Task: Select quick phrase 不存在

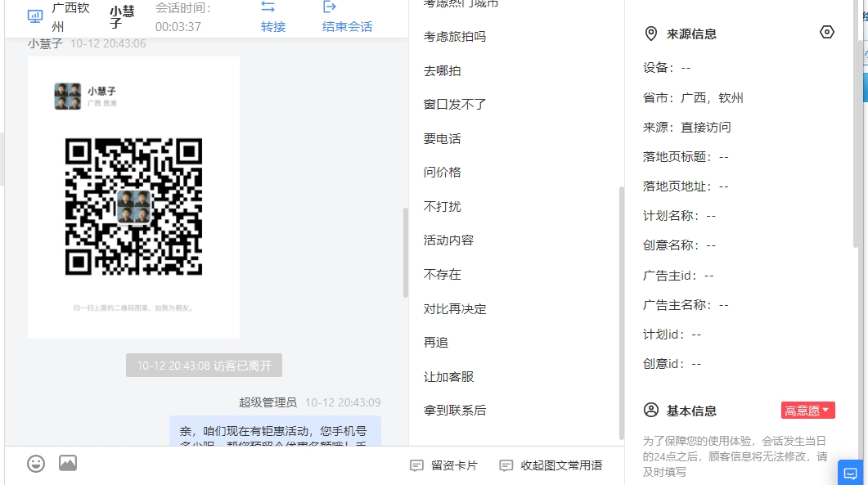Action: coord(442,275)
